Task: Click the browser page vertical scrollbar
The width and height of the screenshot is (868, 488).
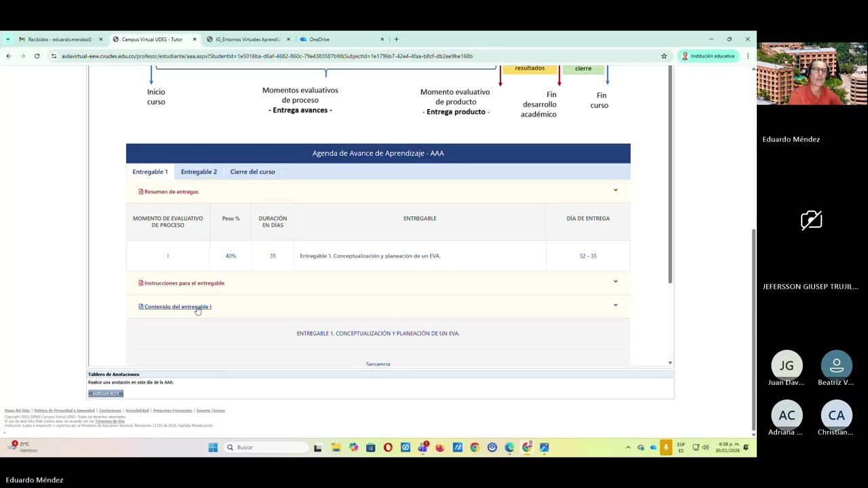Action: pyautogui.click(x=753, y=329)
